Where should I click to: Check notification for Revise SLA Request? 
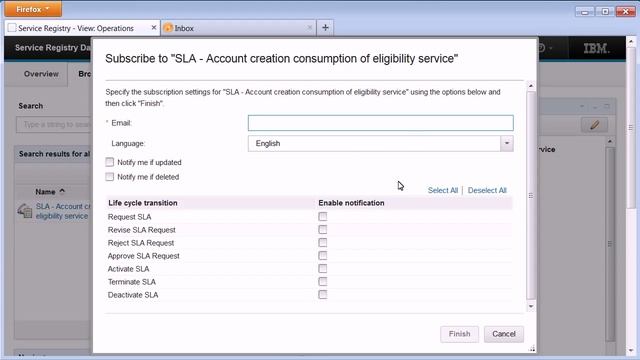(322, 229)
